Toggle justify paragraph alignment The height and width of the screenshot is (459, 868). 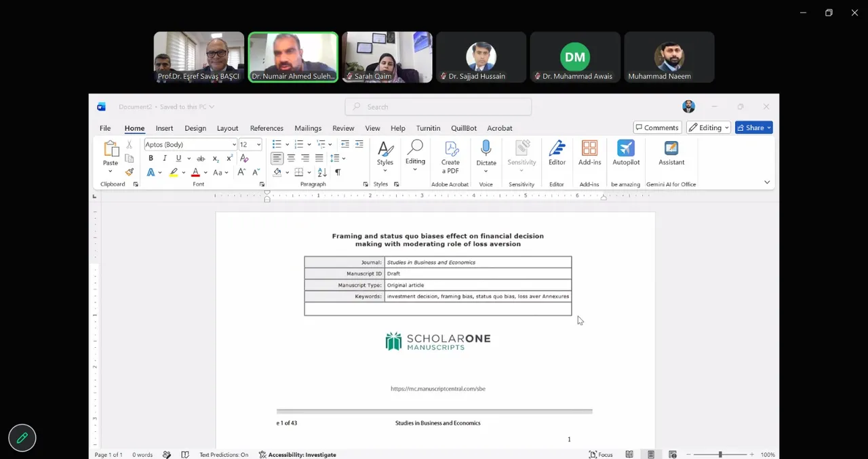[319, 158]
